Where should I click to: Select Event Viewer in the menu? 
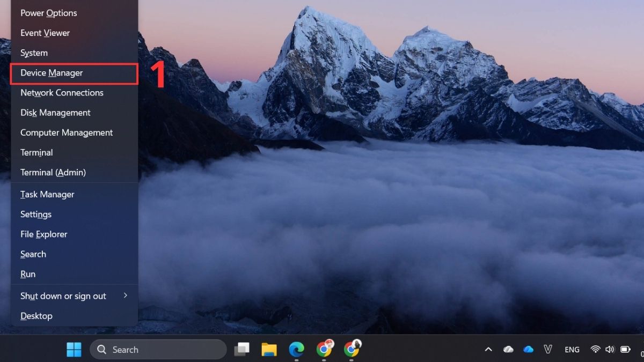(x=45, y=33)
